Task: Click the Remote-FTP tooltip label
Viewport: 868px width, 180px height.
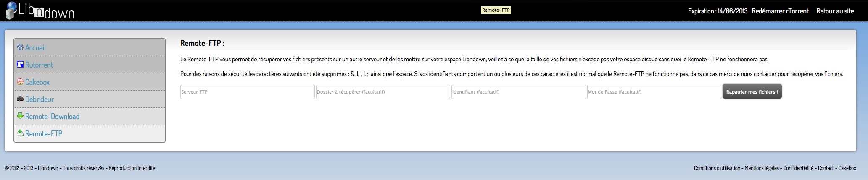Action: [496, 10]
